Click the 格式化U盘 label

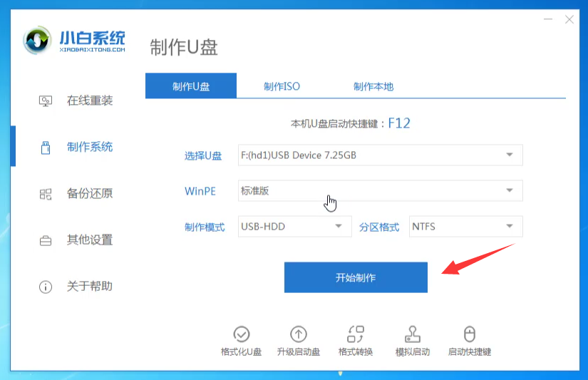[241, 352]
